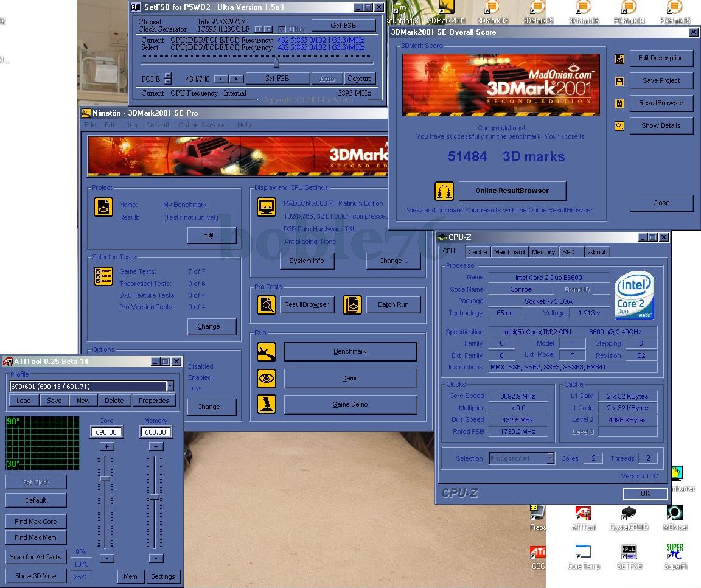This screenshot has height=588, width=701.
Task: Click the SetFSB frequency slider thumb
Action: tap(276, 61)
